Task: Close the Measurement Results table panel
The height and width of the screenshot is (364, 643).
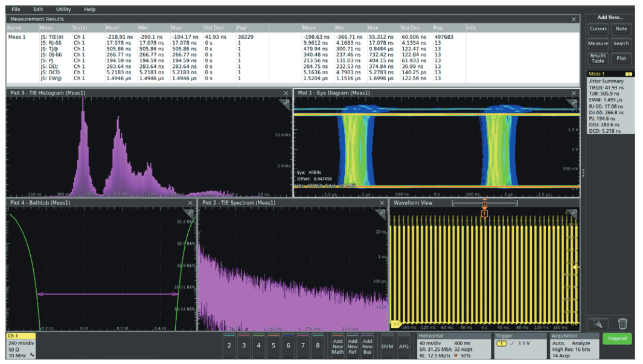Action: [574, 19]
